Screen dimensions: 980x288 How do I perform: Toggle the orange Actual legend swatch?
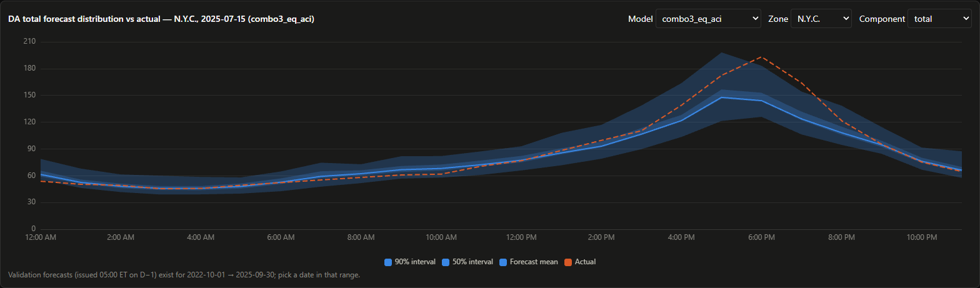(568, 262)
